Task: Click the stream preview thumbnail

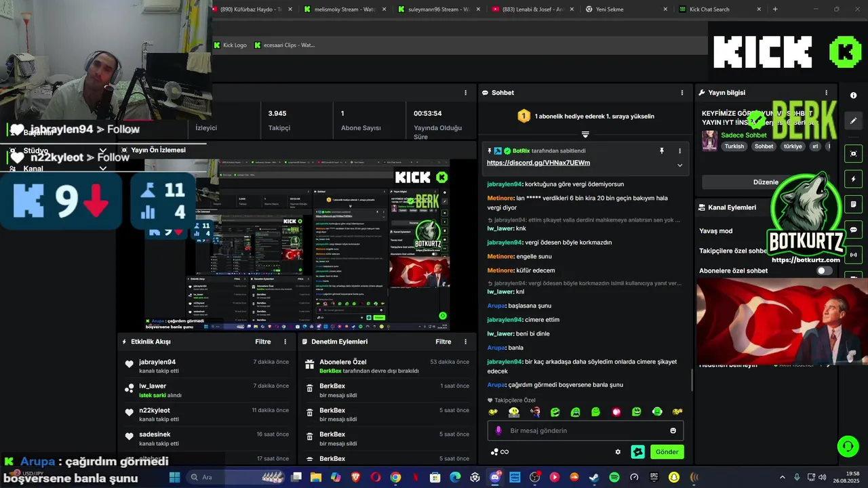Action: 298,245
